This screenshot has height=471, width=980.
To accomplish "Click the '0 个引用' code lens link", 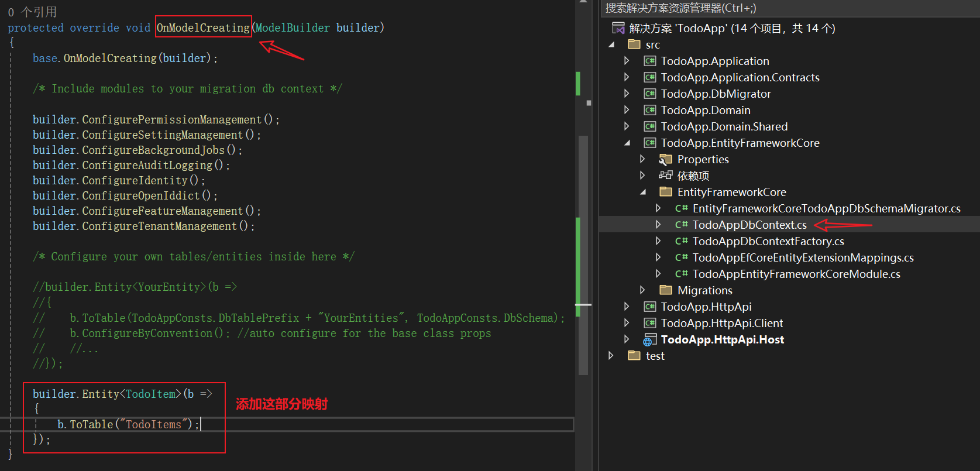I will pyautogui.click(x=32, y=12).
